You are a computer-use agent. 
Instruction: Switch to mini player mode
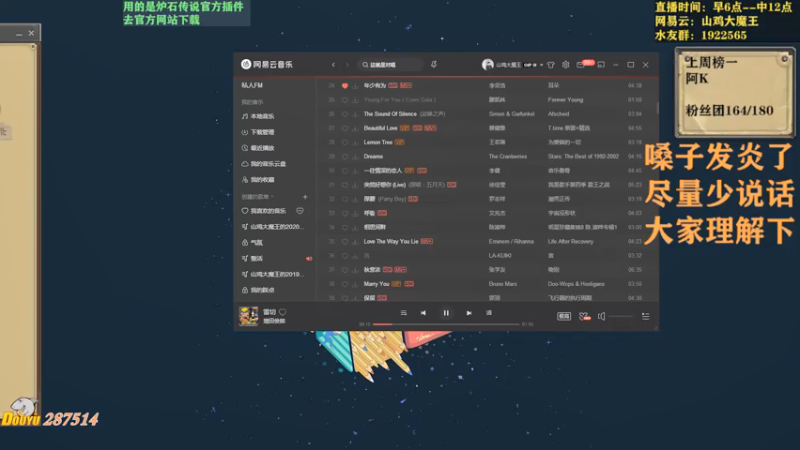[601, 65]
